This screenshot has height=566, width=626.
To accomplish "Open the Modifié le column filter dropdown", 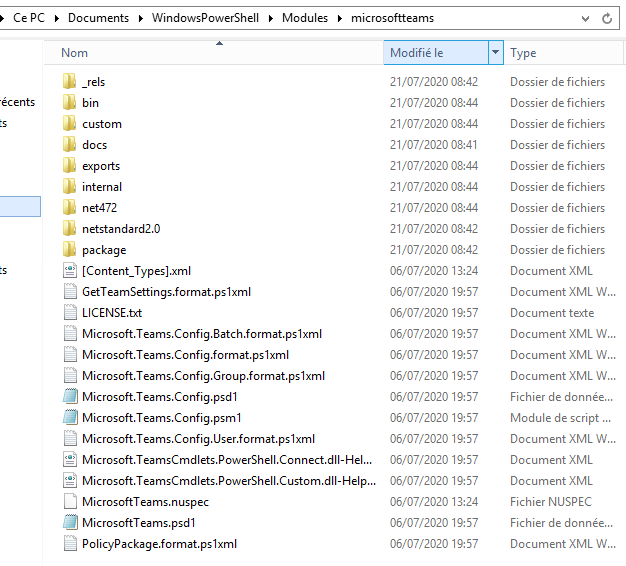I will tap(495, 52).
